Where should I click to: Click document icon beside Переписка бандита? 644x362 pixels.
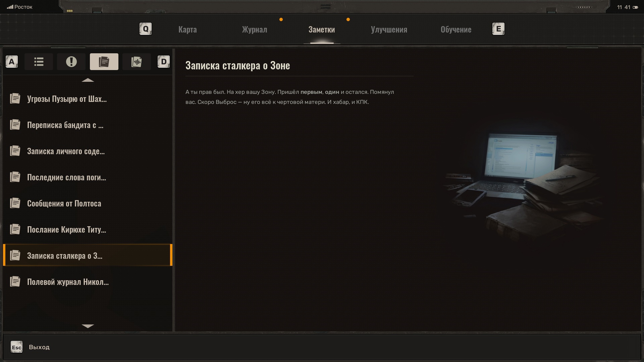[15, 125]
